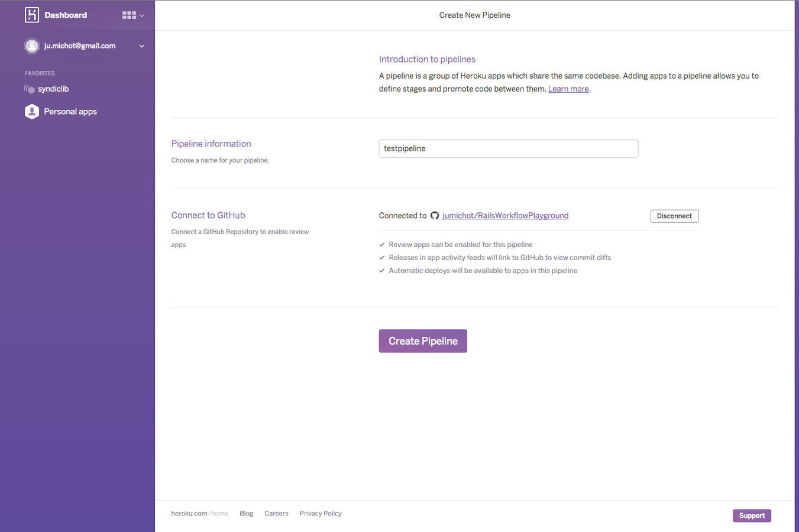Viewport: 799px width, 532px height.
Task: Click the checkmark beside Automatic deploys line
Action: pos(382,271)
